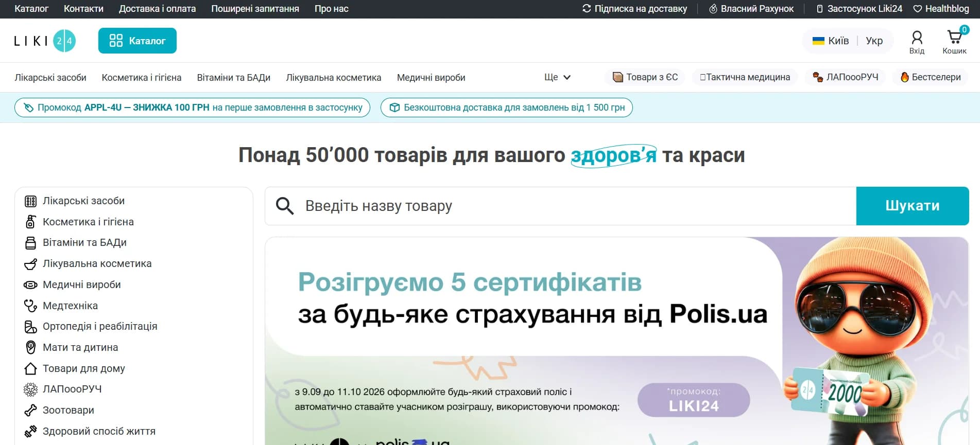This screenshot has width=980, height=445.
Task: Select Косметика і гігієна in category nav bar
Action: 142,78
